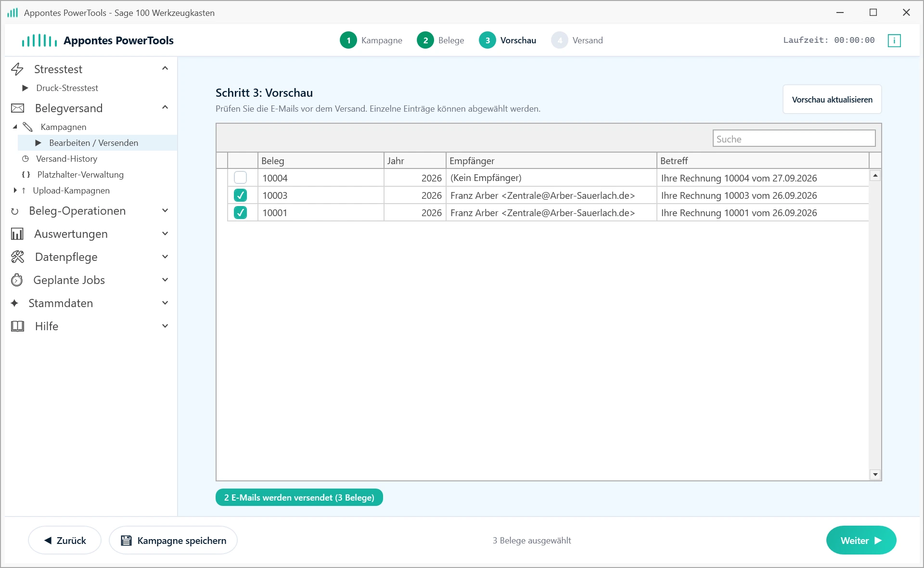Click the Auswertungen bar chart icon
Image resolution: width=924 pixels, height=568 pixels.
[17, 234]
